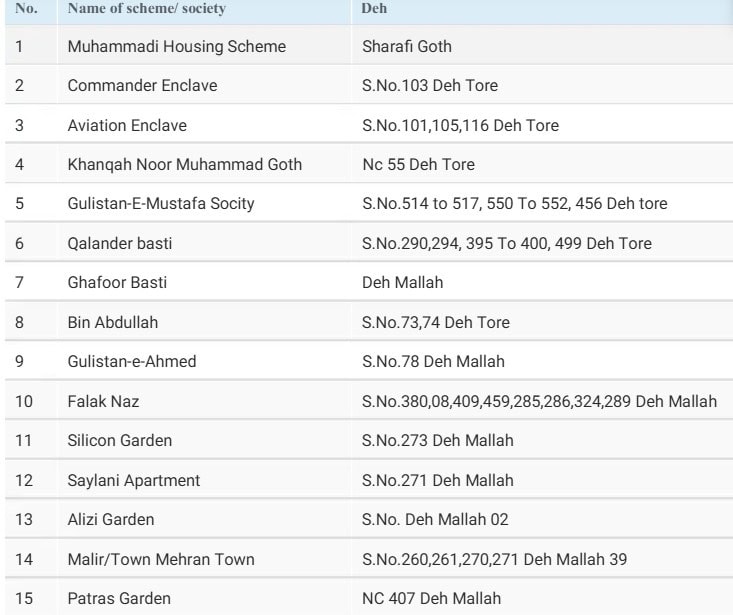Click the Bin Abdullah entry
Viewport: 733px width, 615px height.
[113, 322]
